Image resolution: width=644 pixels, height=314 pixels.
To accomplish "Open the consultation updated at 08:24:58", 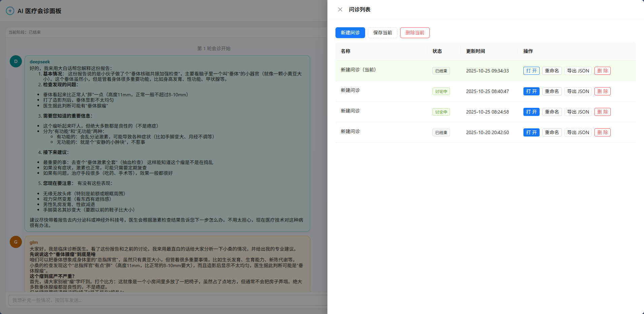I will click(x=531, y=112).
